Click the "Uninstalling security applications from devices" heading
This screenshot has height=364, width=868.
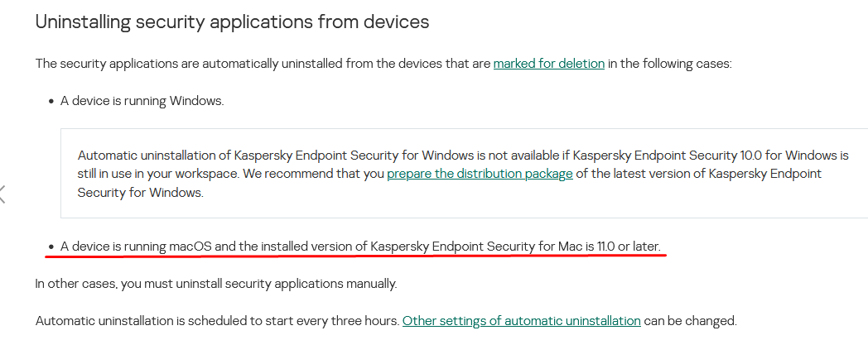(x=232, y=22)
